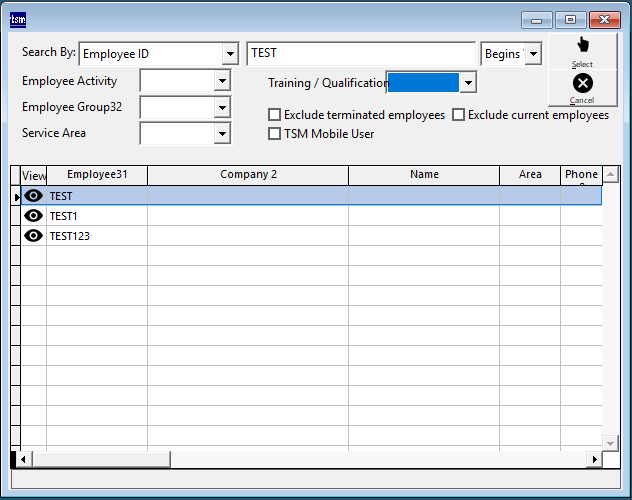Screen dimensions: 632x500
Task: Click the eye icon for TEST123 row
Action: [33, 236]
